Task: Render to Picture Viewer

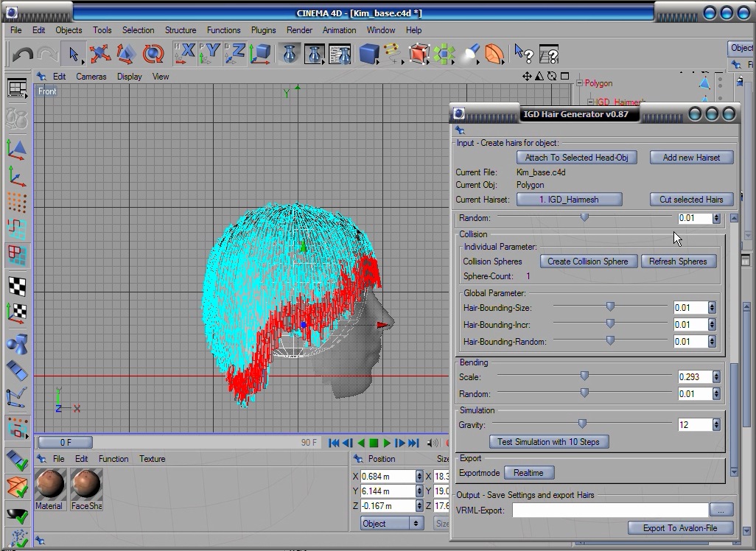Action: click(x=314, y=54)
